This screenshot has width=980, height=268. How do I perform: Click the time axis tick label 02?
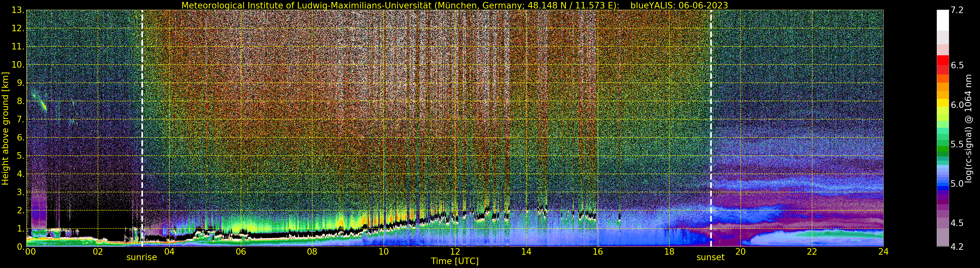click(98, 252)
